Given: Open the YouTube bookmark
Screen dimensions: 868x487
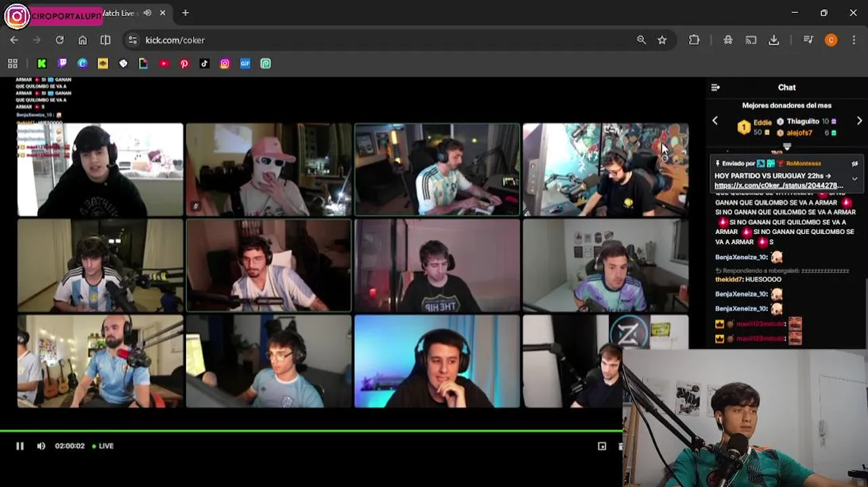Looking at the screenshot, I should 164,64.
